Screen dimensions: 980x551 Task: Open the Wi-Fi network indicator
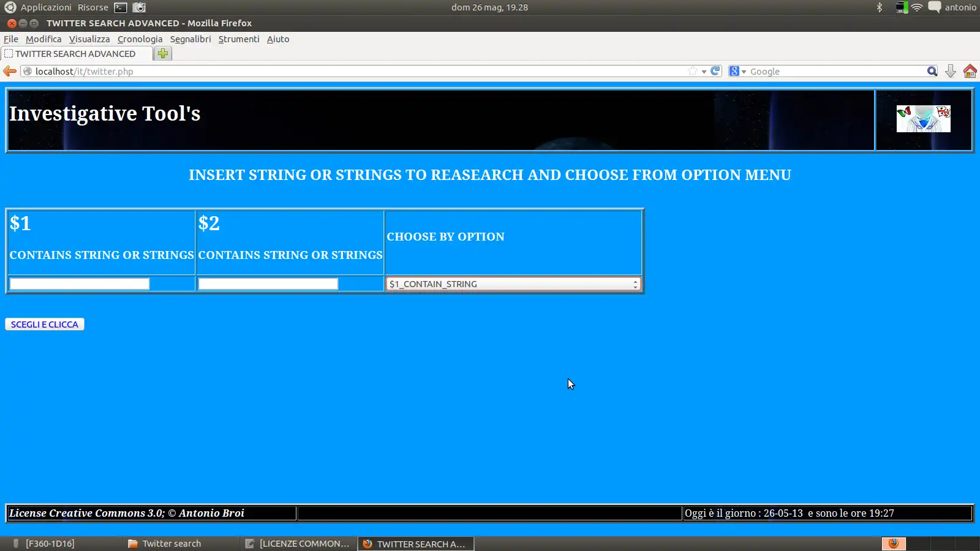917,7
